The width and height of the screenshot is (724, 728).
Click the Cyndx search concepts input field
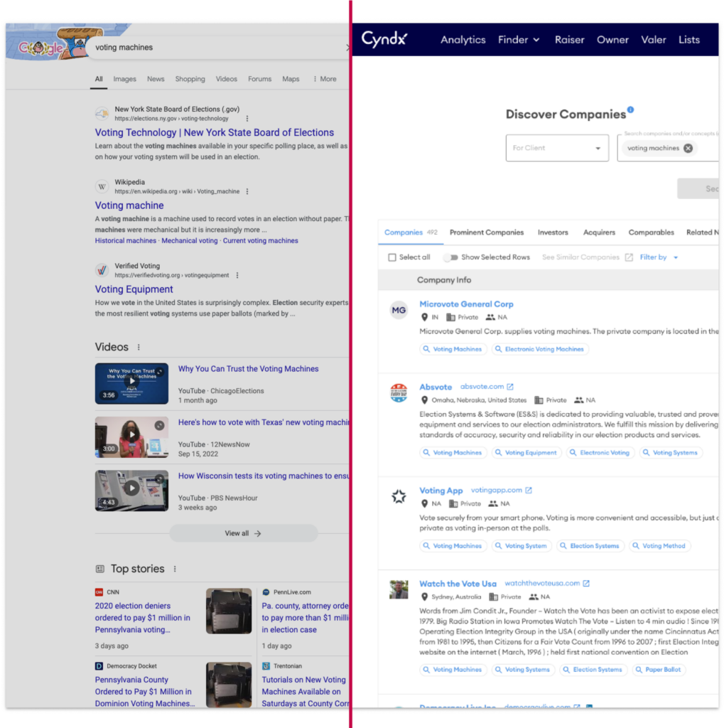coord(669,148)
